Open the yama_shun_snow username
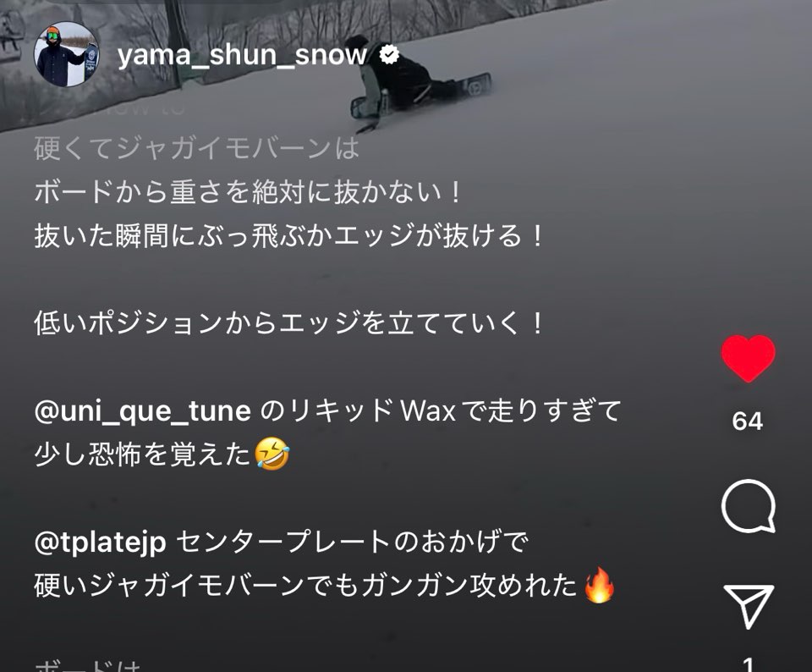 tap(243, 54)
